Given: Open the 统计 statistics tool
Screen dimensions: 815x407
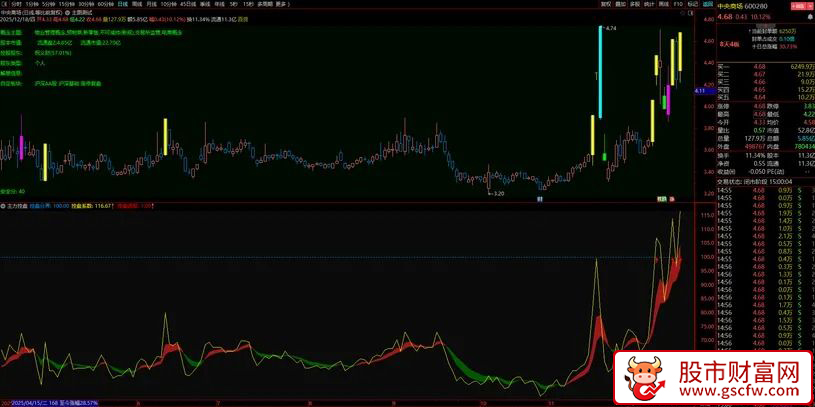Looking at the screenshot, I should tap(649, 4).
